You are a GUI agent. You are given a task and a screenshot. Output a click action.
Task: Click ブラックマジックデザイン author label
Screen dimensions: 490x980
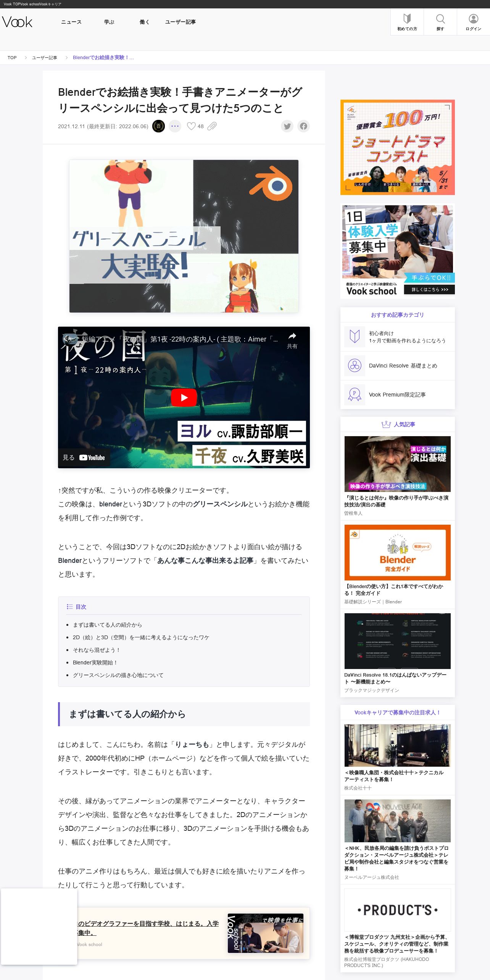click(x=371, y=690)
